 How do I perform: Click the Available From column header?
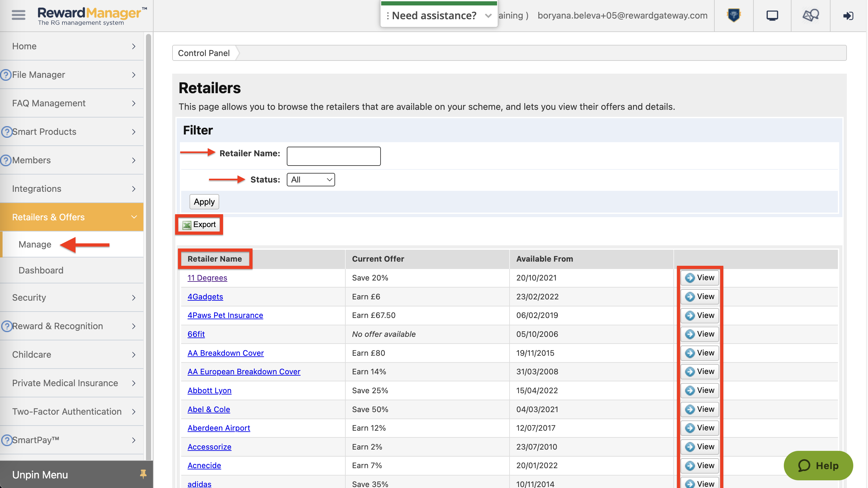click(x=544, y=259)
